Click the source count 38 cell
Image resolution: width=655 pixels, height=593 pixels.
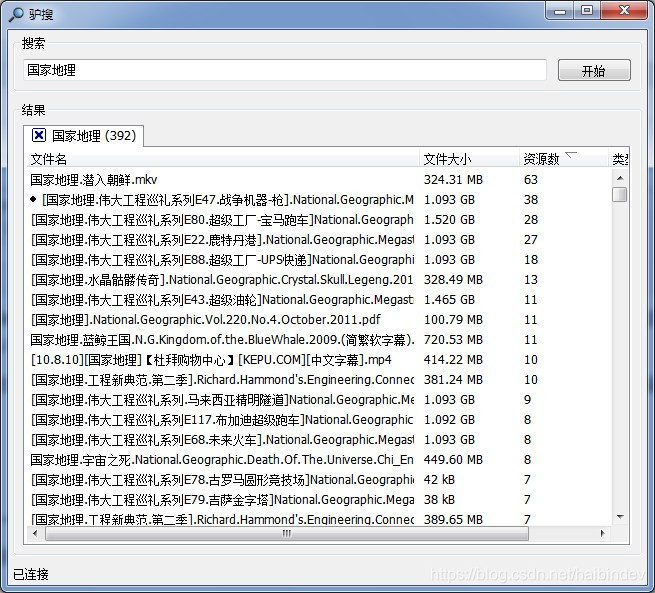point(531,200)
